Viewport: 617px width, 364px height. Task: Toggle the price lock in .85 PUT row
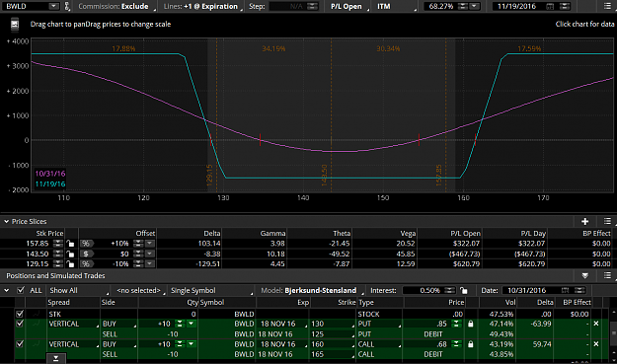[470, 324]
